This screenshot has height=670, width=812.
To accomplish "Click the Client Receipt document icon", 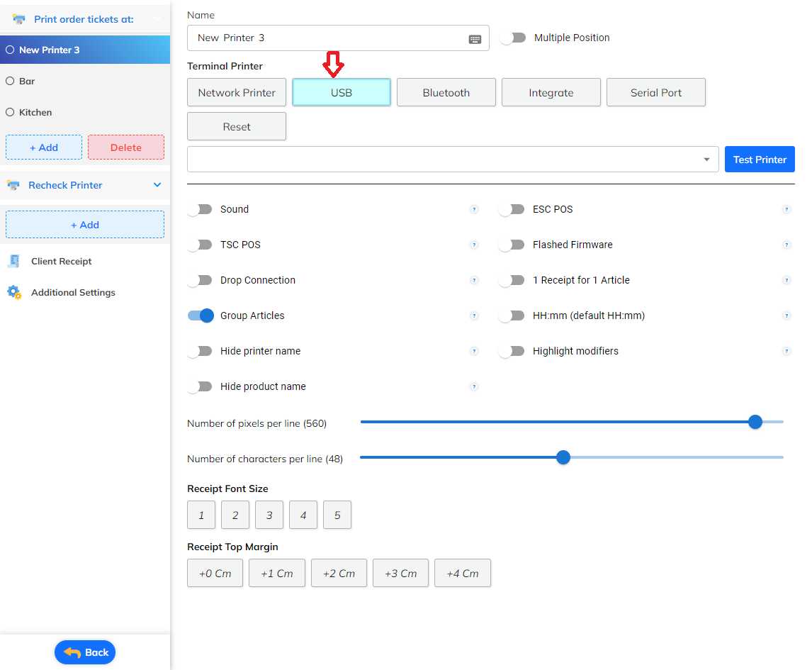I will 14,261.
